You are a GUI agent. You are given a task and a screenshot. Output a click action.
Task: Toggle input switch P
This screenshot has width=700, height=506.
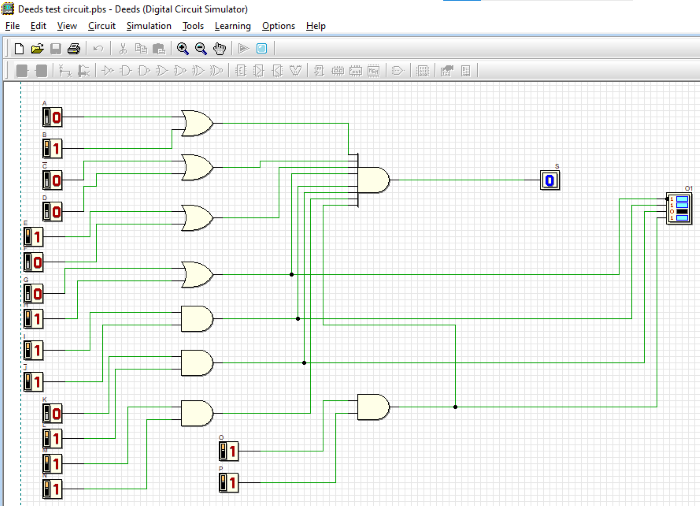click(229, 482)
